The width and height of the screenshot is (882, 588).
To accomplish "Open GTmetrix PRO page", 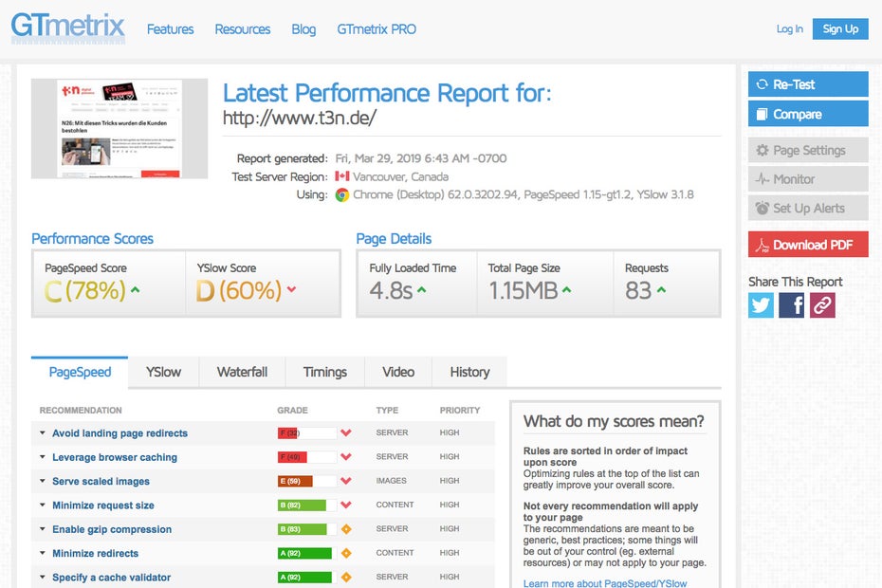I will pyautogui.click(x=377, y=29).
